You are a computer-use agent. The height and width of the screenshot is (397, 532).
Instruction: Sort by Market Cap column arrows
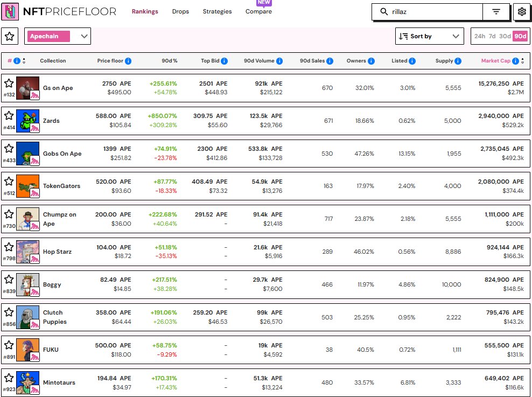coord(523,61)
